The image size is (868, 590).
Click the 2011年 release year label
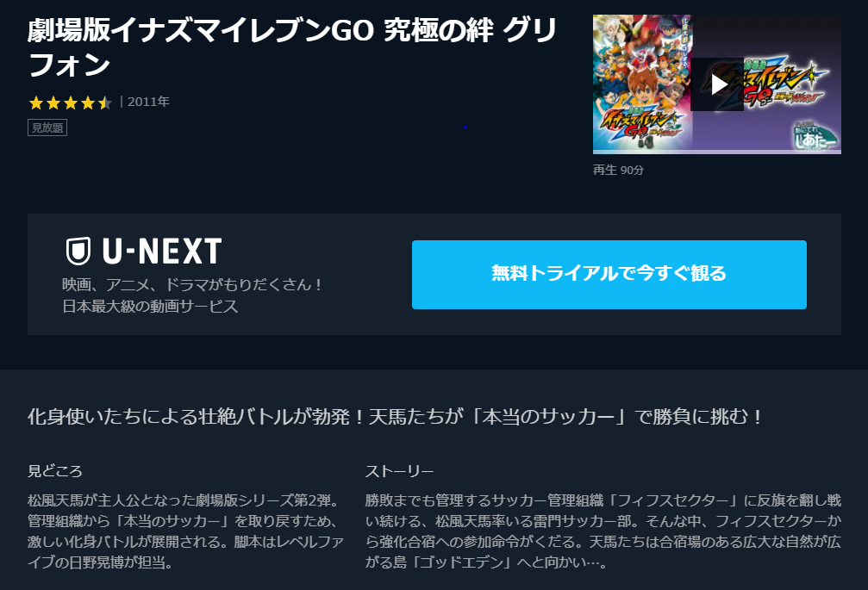click(x=148, y=102)
